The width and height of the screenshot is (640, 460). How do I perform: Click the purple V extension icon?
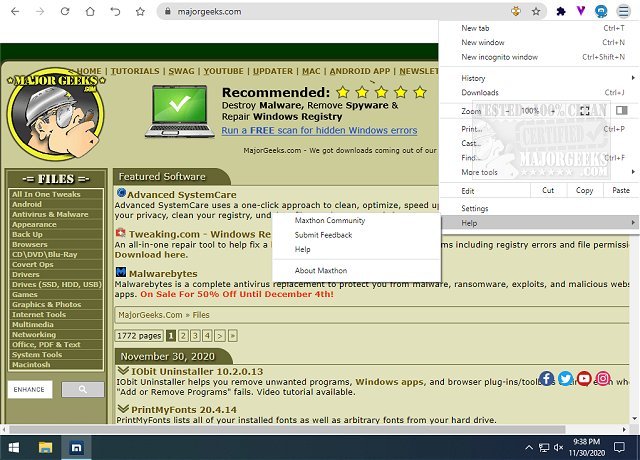[x=581, y=11]
